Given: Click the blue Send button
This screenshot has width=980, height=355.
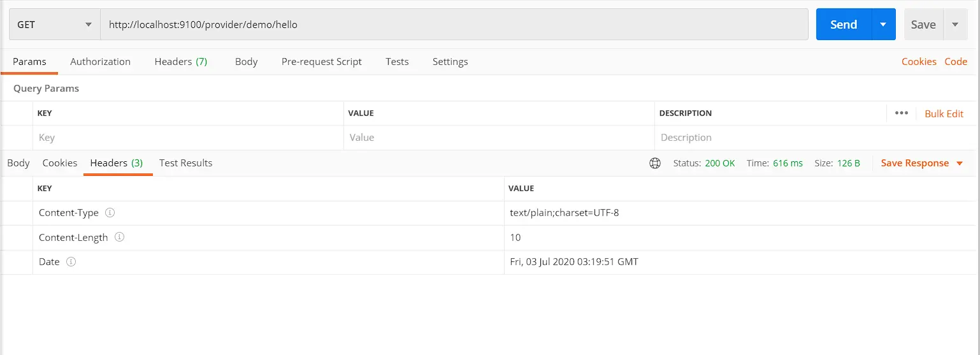Looking at the screenshot, I should click(843, 25).
